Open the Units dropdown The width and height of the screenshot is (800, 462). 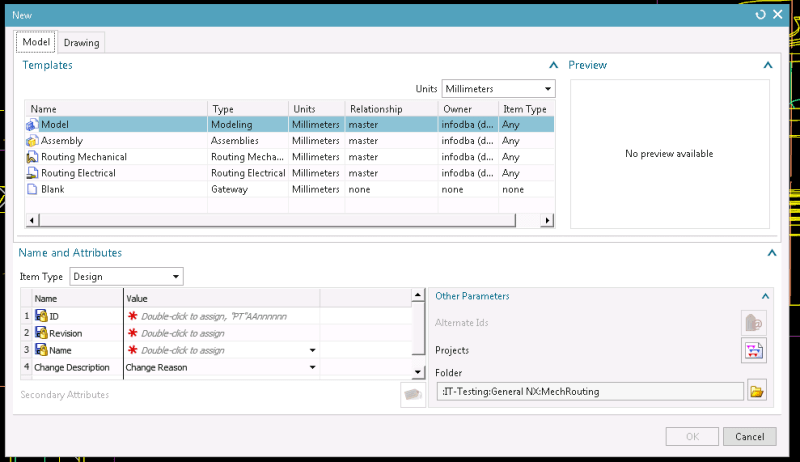coord(547,89)
